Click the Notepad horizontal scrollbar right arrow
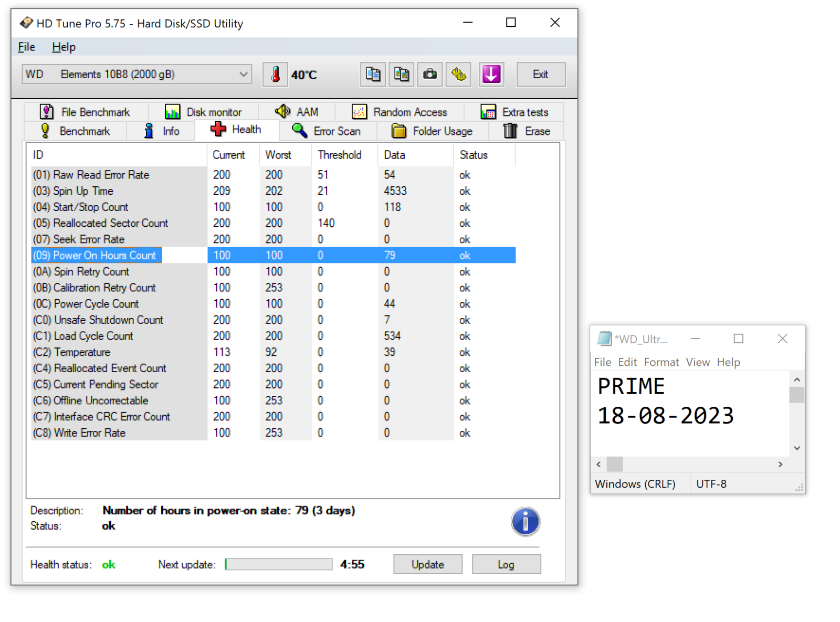840x622 pixels. (x=781, y=464)
